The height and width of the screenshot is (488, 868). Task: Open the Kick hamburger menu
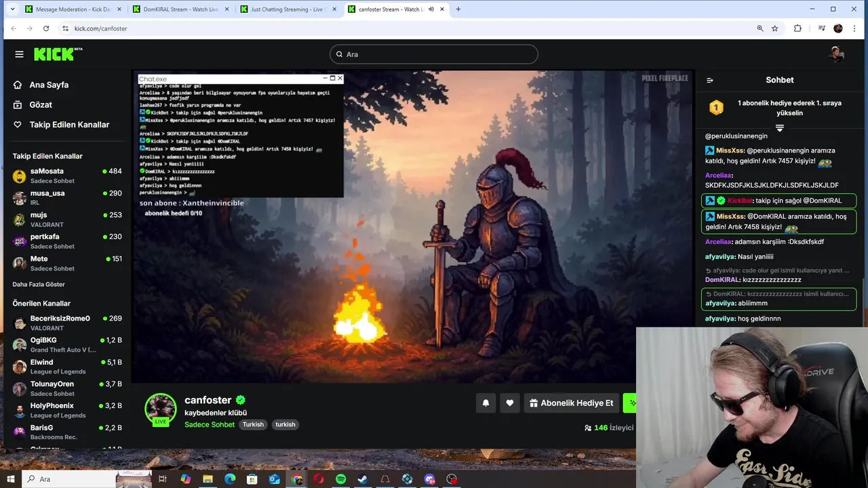click(x=19, y=54)
